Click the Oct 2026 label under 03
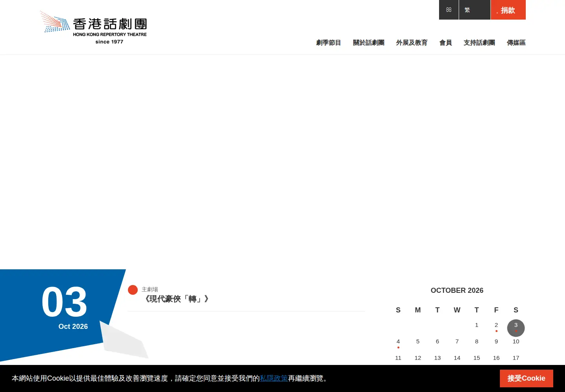The width and height of the screenshot is (565, 392). 73,327
